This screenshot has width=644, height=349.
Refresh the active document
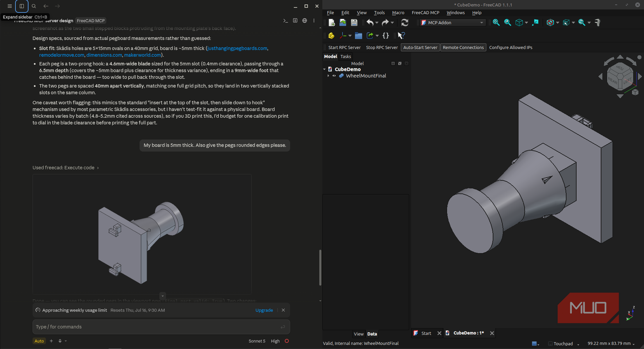pos(405,23)
